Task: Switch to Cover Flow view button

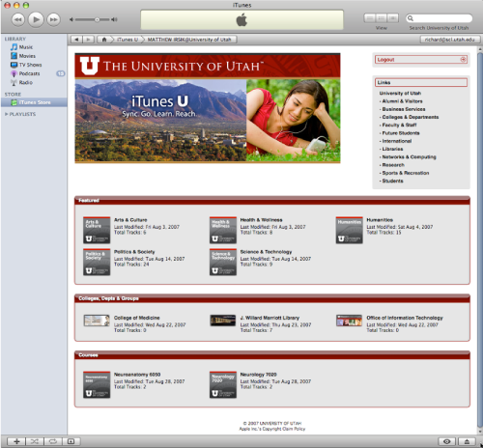Action: [392, 18]
